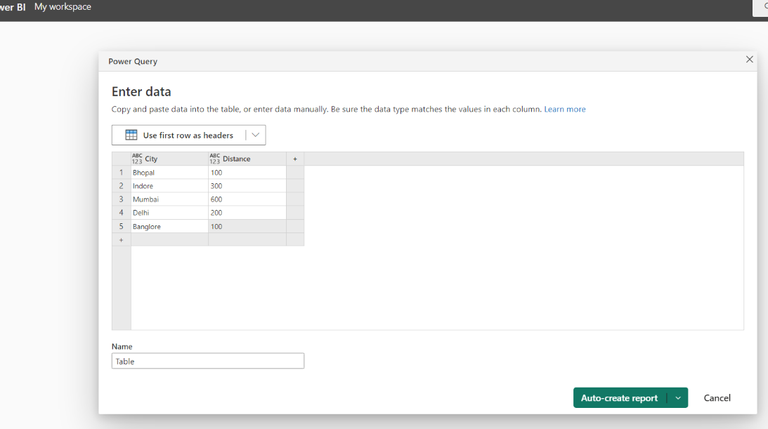This screenshot has width=768, height=429.
Task: Add a new row with plus icon
Action: pos(121,240)
